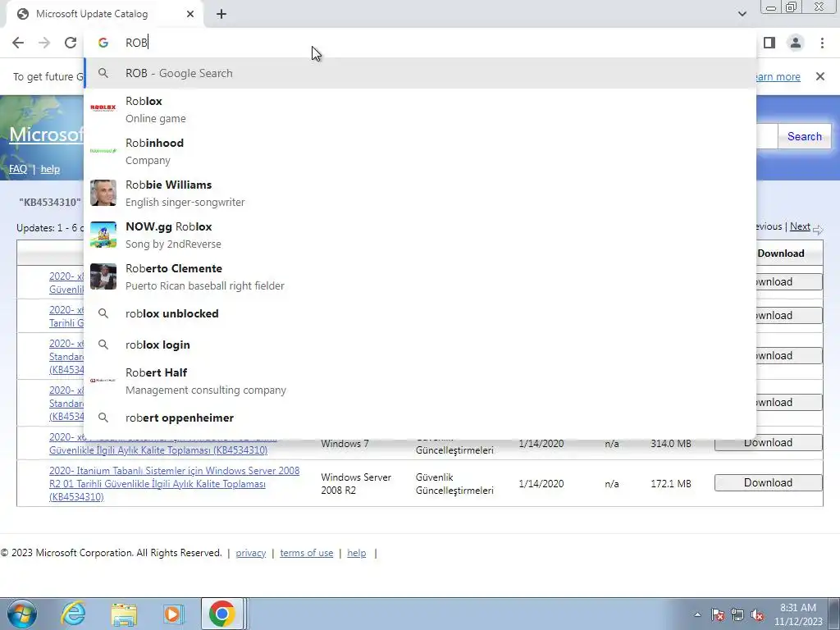The width and height of the screenshot is (840, 630).
Task: Choose the roblox unblocked suggestion
Action: pos(420,313)
